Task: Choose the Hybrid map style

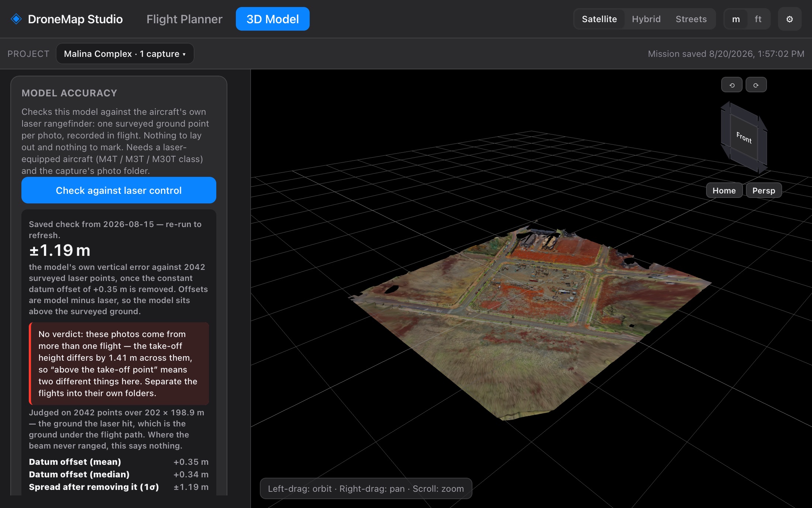Action: [646, 19]
